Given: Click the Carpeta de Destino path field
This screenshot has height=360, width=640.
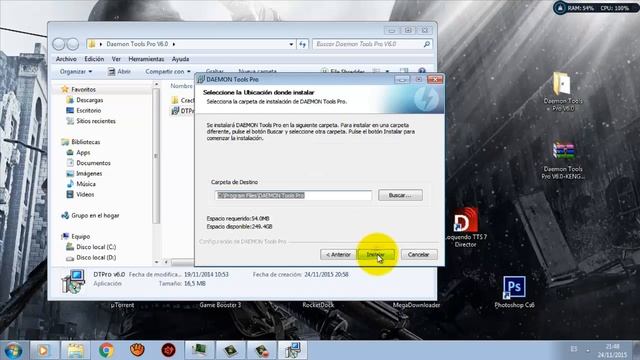Looking at the screenshot, I should click(293, 196).
